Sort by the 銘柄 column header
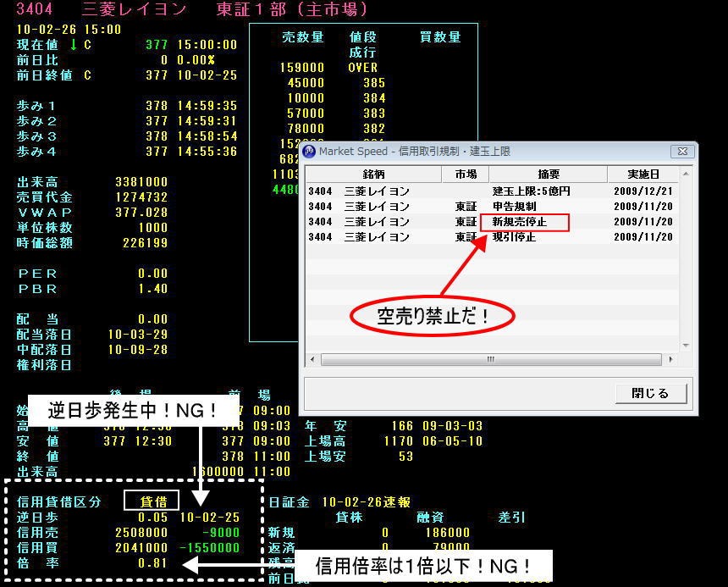The height and width of the screenshot is (587, 728). pyautogui.click(x=374, y=174)
